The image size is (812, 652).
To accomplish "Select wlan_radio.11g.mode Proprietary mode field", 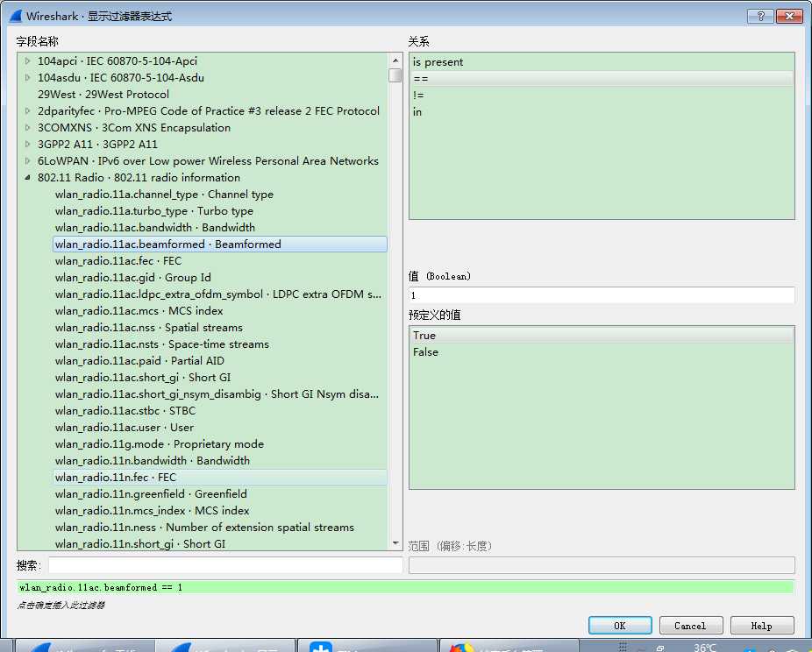I will coord(159,444).
